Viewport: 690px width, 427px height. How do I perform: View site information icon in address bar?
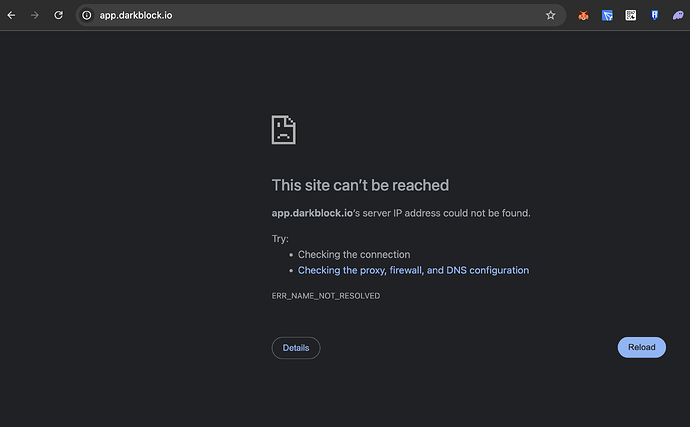pyautogui.click(x=87, y=15)
